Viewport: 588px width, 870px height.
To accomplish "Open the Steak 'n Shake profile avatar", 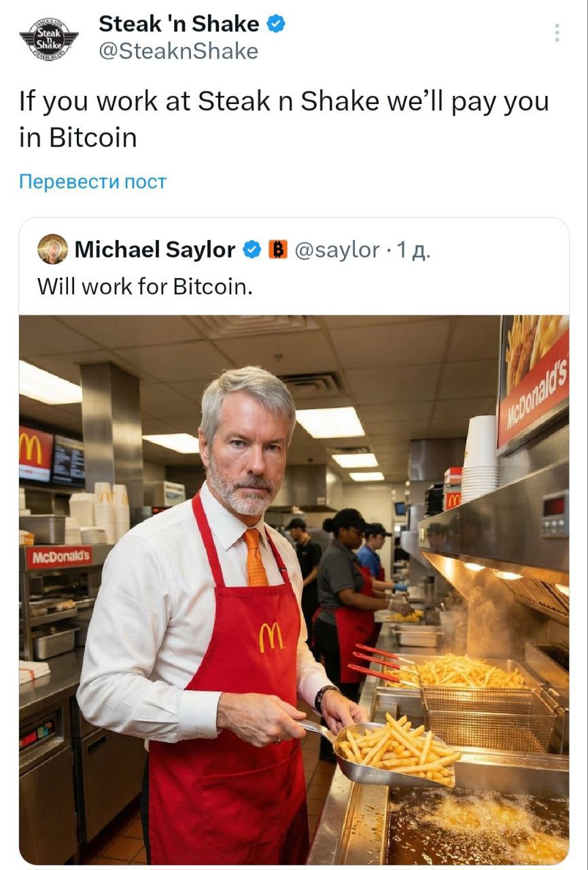I will coord(48,38).
